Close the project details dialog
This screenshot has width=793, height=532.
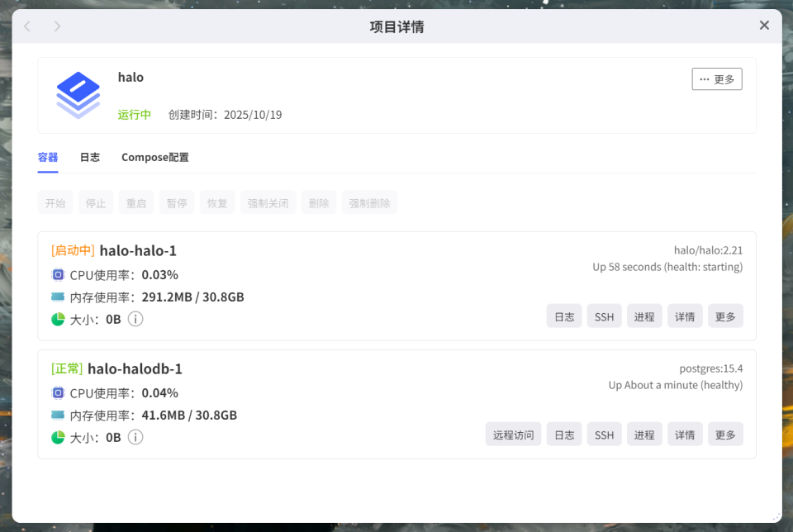(x=764, y=26)
